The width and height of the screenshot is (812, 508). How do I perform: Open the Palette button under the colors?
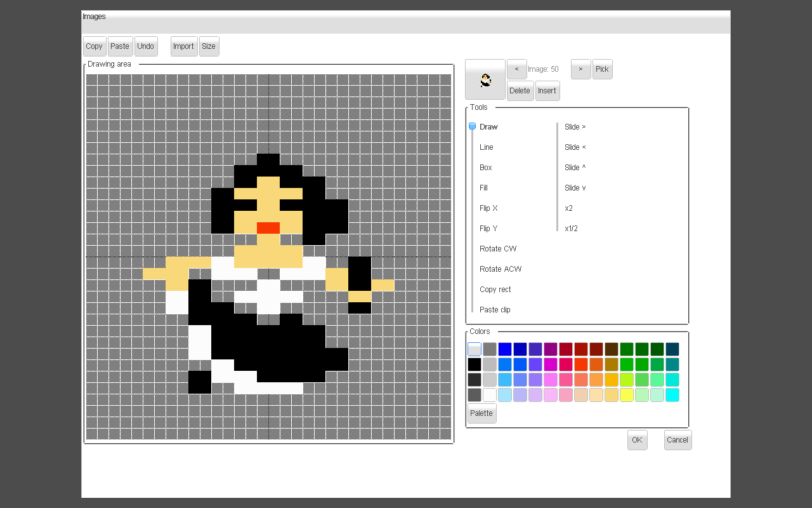(x=481, y=413)
